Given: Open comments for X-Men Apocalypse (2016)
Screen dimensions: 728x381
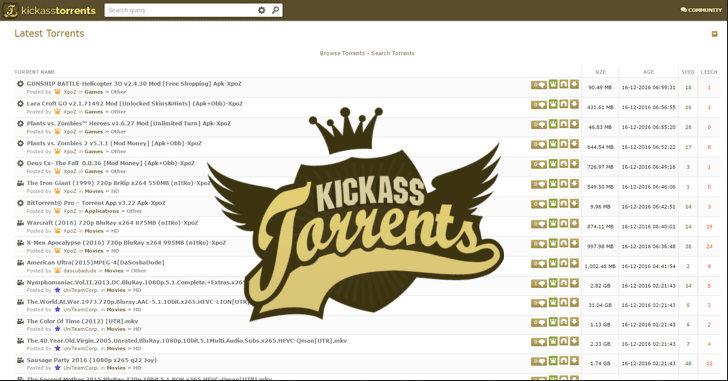Looking at the screenshot, I should [539, 244].
